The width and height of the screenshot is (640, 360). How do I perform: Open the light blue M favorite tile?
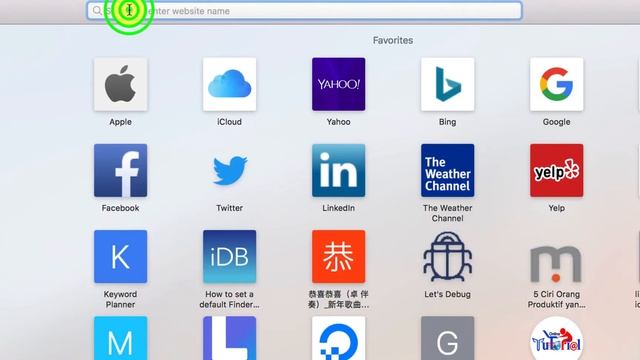[120, 338]
